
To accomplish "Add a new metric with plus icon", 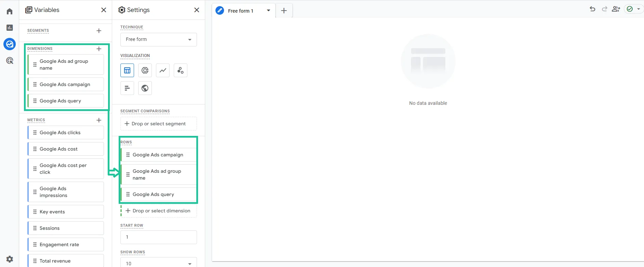I will coord(99,120).
